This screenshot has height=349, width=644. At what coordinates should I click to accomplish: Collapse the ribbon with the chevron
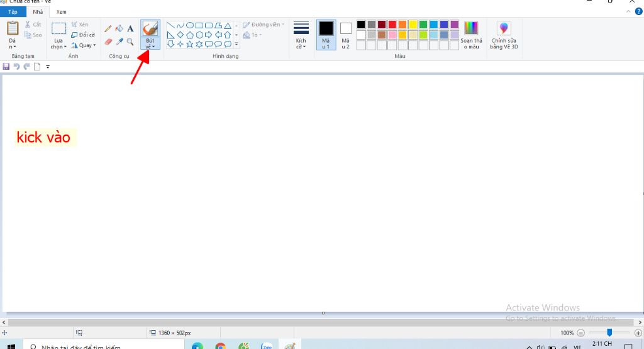(628, 11)
